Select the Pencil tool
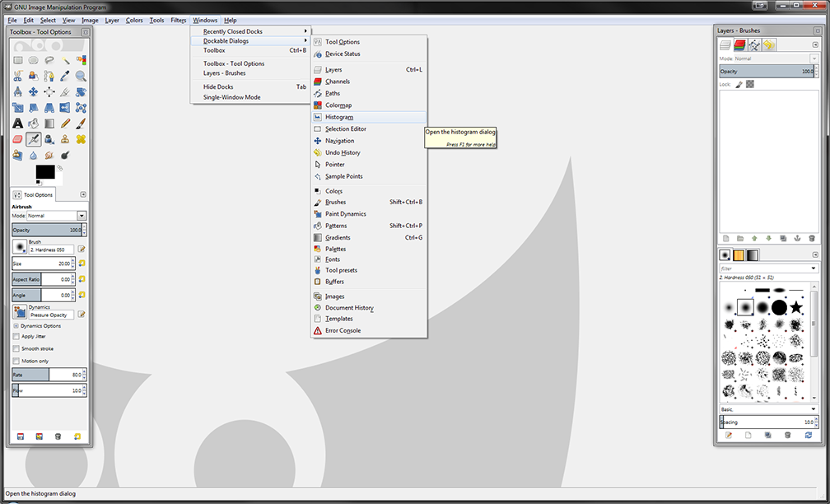The image size is (830, 504). pyautogui.click(x=65, y=124)
